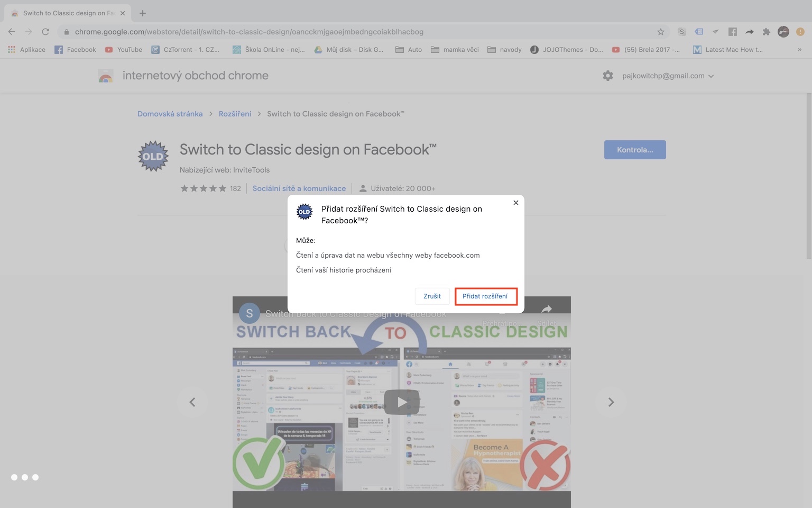The width and height of the screenshot is (812, 508).
Task: Open the Chrome extensions puzzle icon
Action: [767, 32]
